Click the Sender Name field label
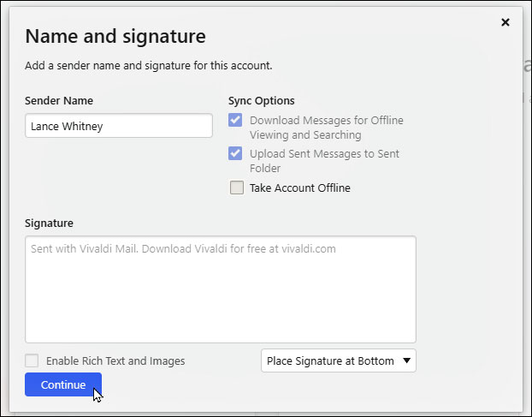The width and height of the screenshot is (532, 417). tap(59, 100)
